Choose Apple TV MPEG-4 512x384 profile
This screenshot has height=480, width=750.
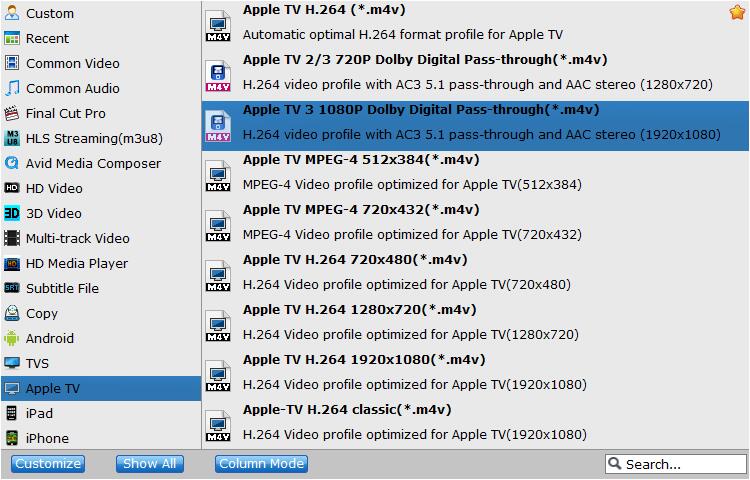click(x=475, y=172)
